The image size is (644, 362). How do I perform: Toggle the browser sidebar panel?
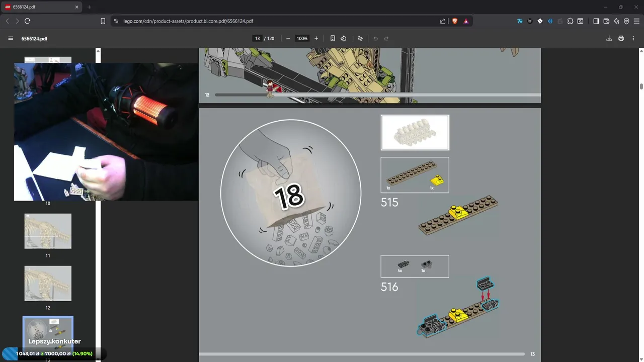point(596,21)
